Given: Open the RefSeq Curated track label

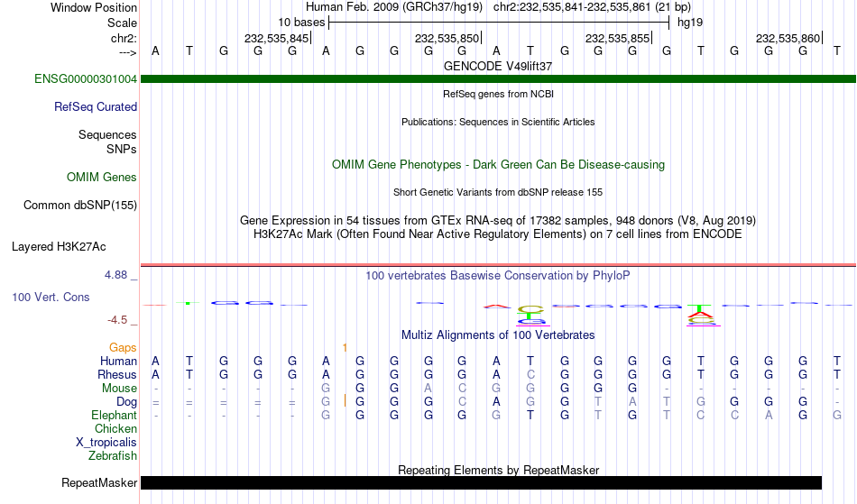Looking at the screenshot, I should (96, 106).
